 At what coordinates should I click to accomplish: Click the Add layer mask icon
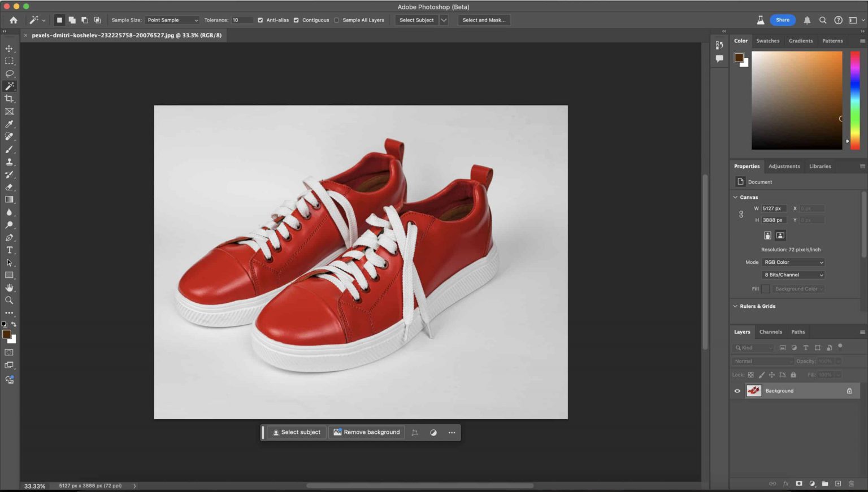pyautogui.click(x=799, y=484)
